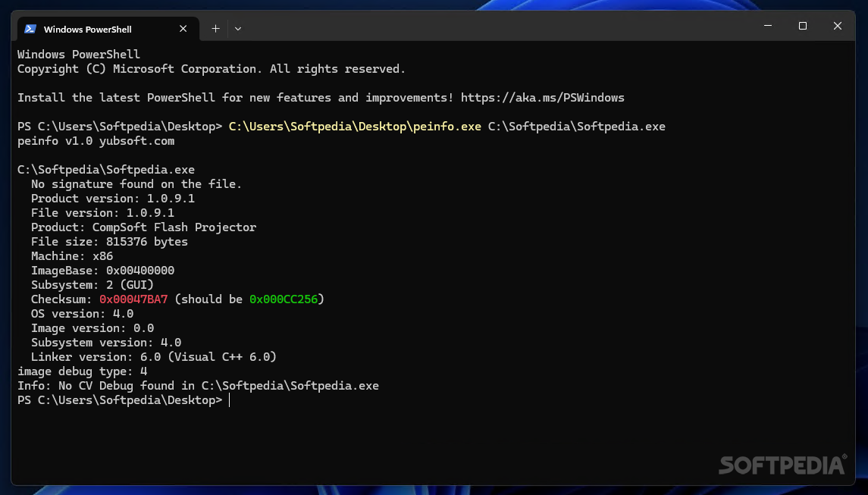Click the peinfo.exe command path text
The width and height of the screenshot is (868, 495).
355,127
